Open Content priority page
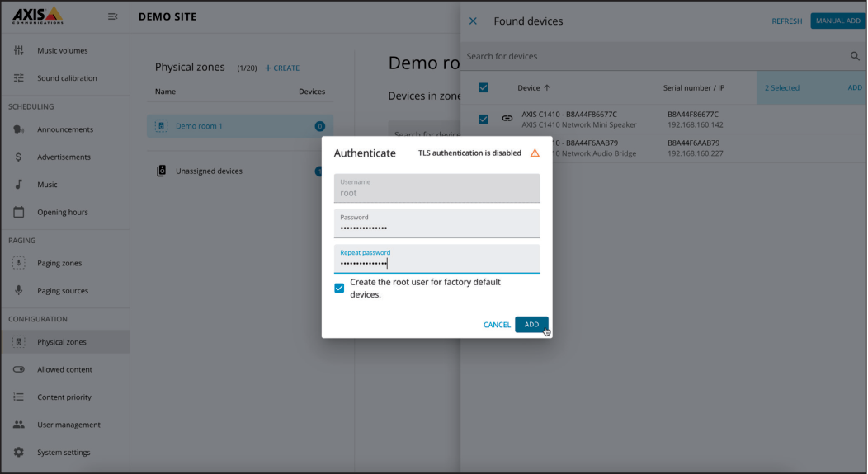The height and width of the screenshot is (474, 868). [x=65, y=397]
